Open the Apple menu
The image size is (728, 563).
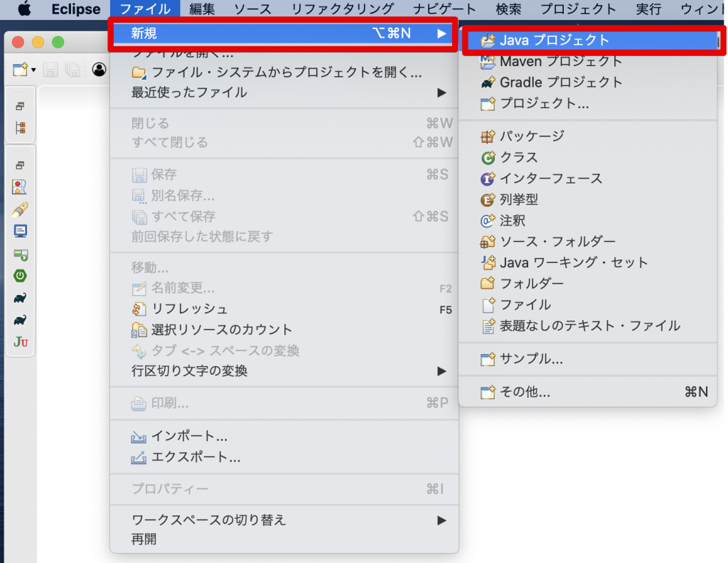coord(23,9)
